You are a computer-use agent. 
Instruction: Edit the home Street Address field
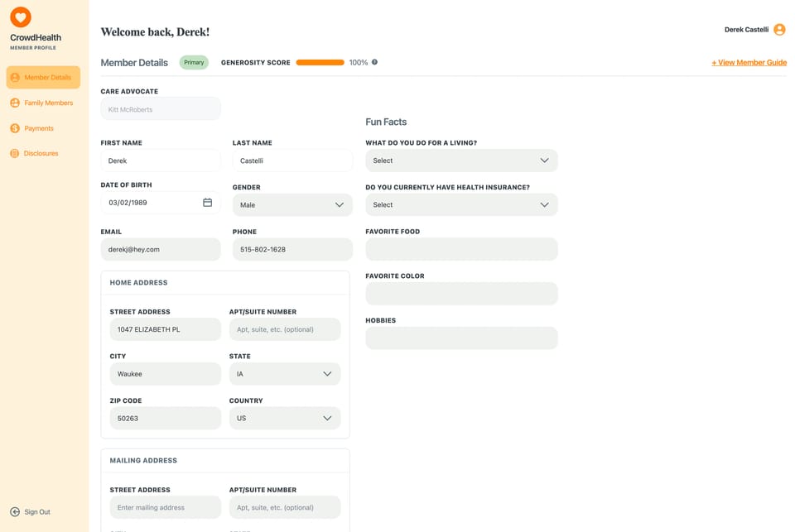click(166, 329)
